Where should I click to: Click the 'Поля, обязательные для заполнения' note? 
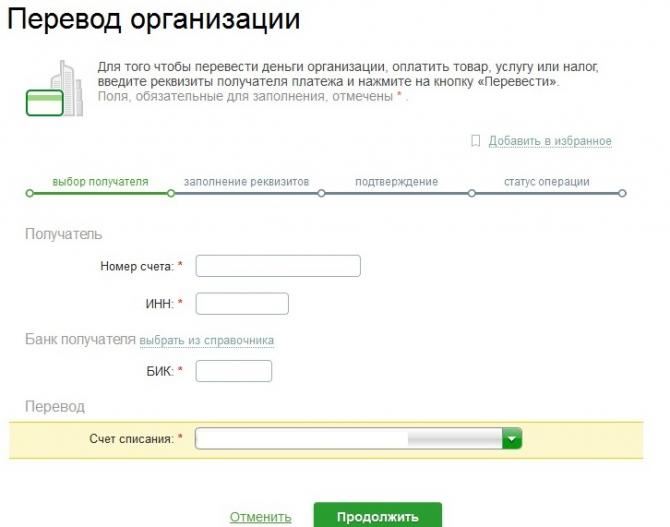pos(253,96)
